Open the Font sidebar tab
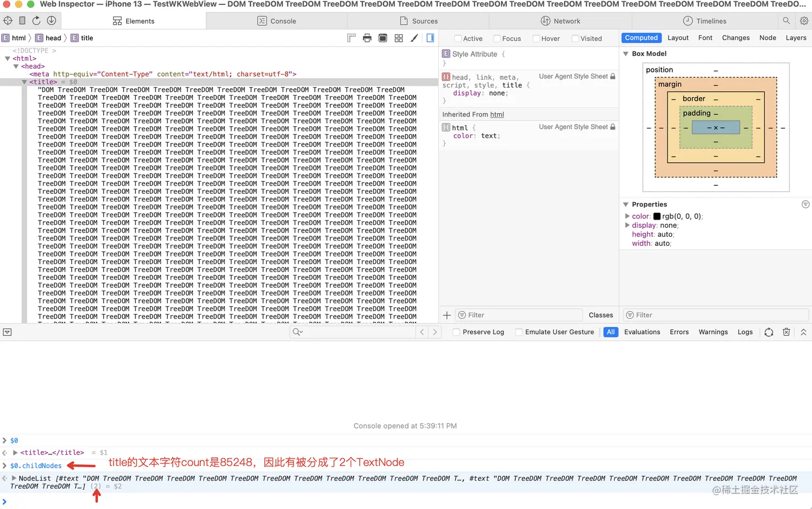Image resolution: width=812 pixels, height=509 pixels. click(706, 38)
